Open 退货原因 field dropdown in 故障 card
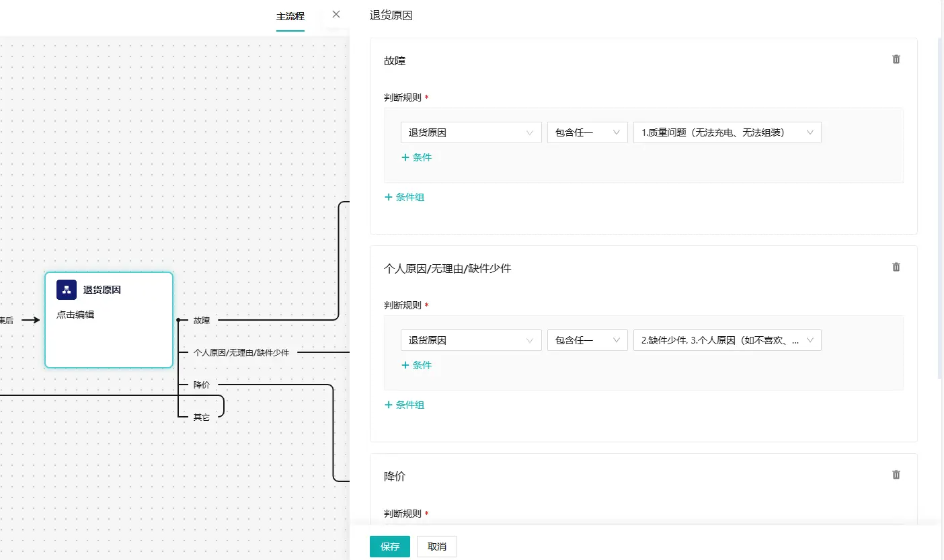 pyautogui.click(x=471, y=132)
